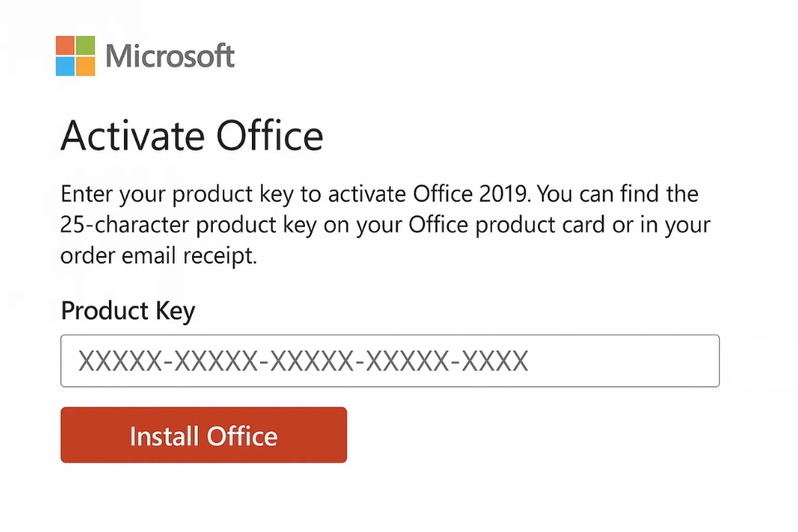Click the red square of Microsoft logo
This screenshot has width=798, height=532.
(66, 46)
